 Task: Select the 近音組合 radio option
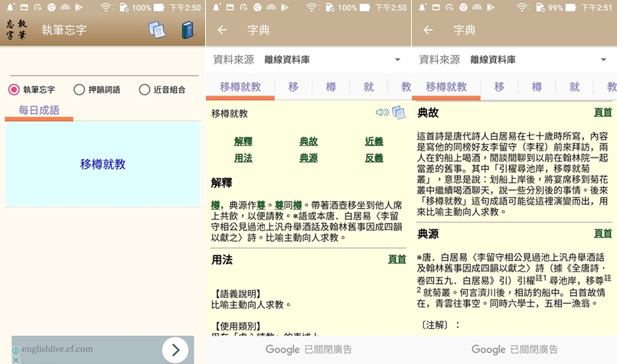click(x=144, y=89)
